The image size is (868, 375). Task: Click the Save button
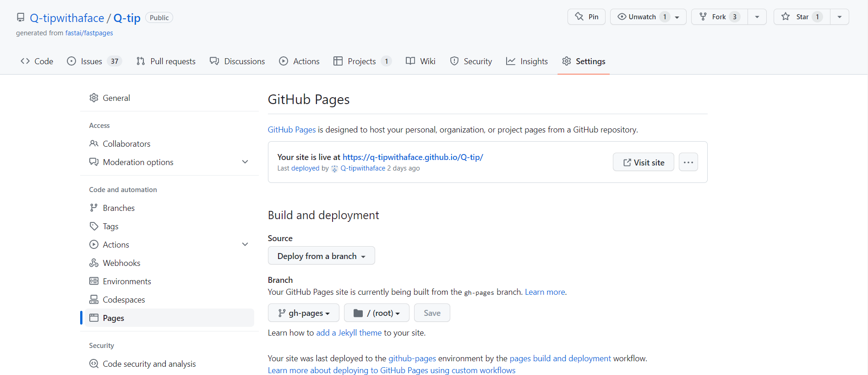tap(432, 313)
